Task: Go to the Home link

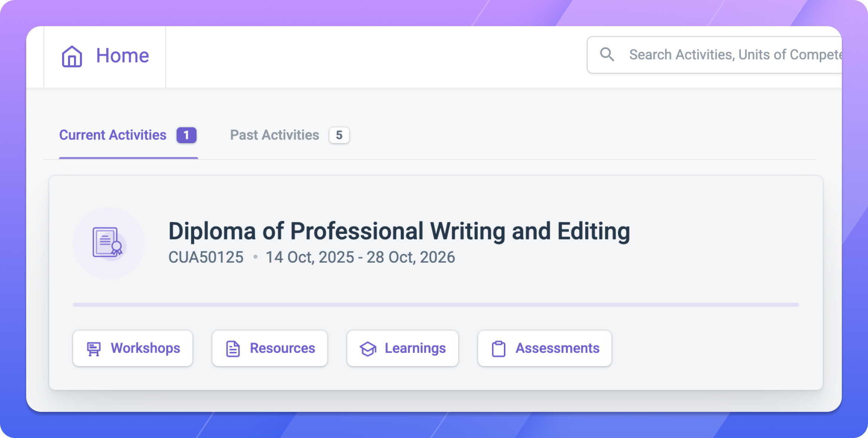Action: (105, 56)
